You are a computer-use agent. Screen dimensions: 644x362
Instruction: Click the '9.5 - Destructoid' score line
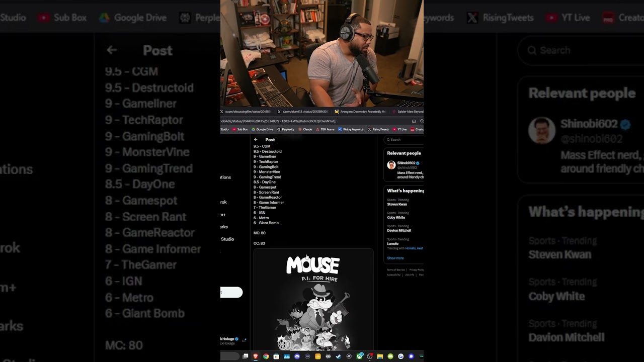coord(268,151)
